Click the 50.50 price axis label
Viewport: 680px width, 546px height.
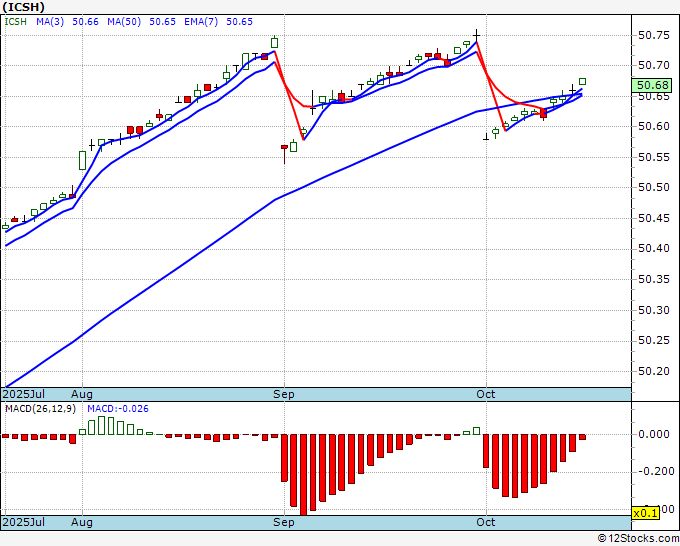tap(654, 187)
